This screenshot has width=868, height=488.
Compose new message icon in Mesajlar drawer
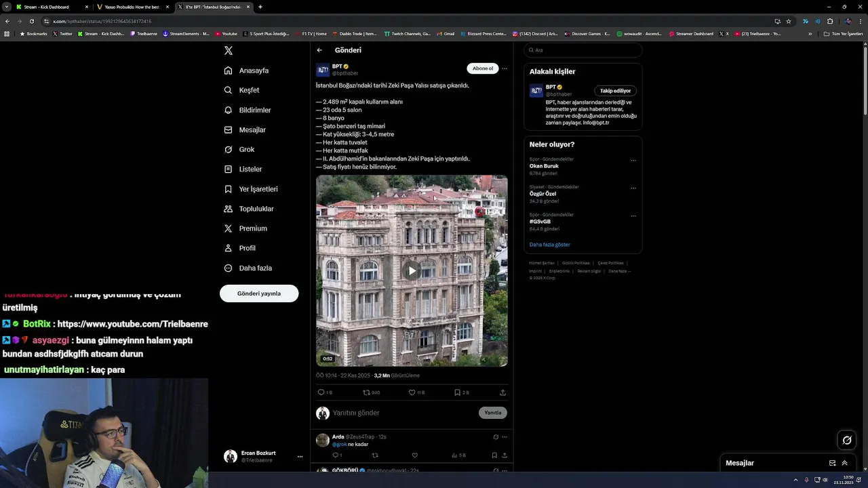coord(832,463)
